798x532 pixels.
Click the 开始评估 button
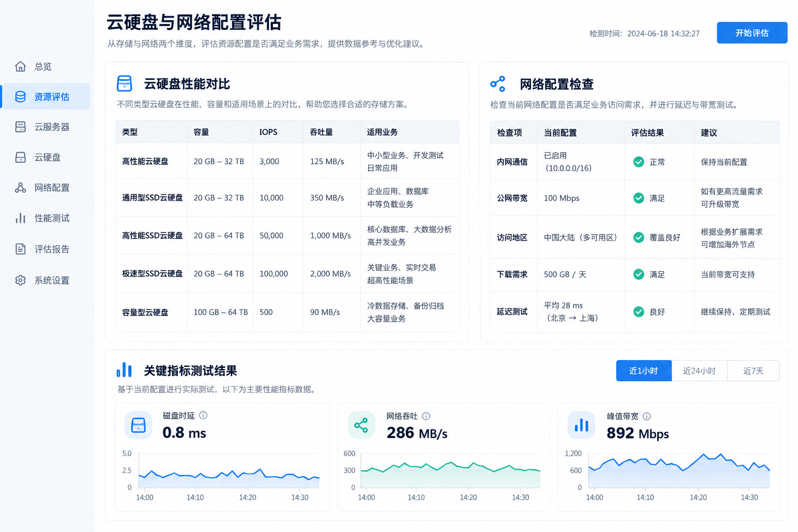pos(752,33)
